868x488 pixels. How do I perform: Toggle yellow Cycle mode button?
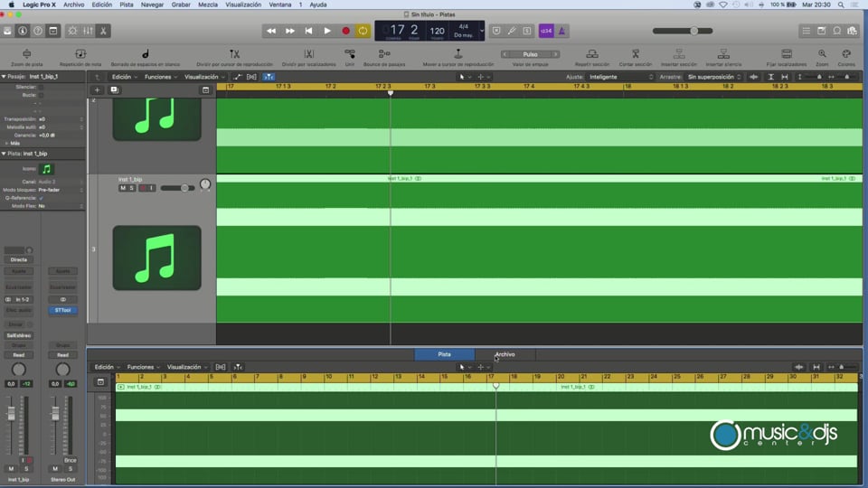pyautogui.click(x=363, y=31)
